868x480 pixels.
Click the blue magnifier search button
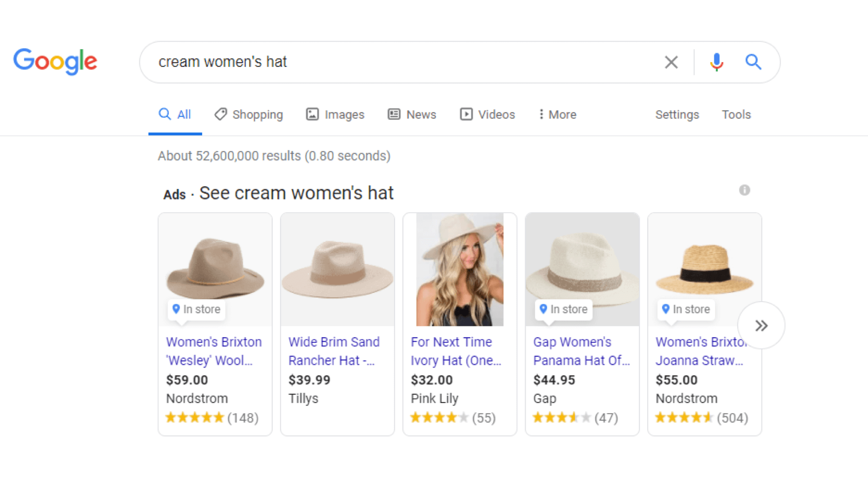[753, 62]
